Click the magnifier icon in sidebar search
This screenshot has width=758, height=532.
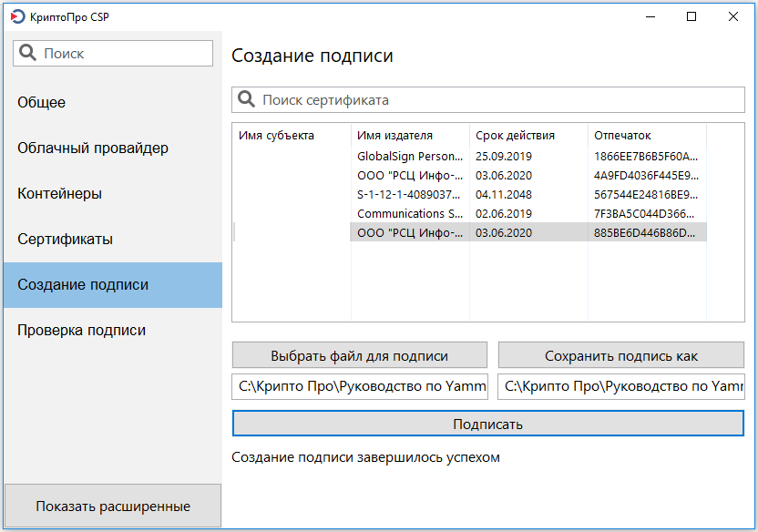(x=27, y=53)
